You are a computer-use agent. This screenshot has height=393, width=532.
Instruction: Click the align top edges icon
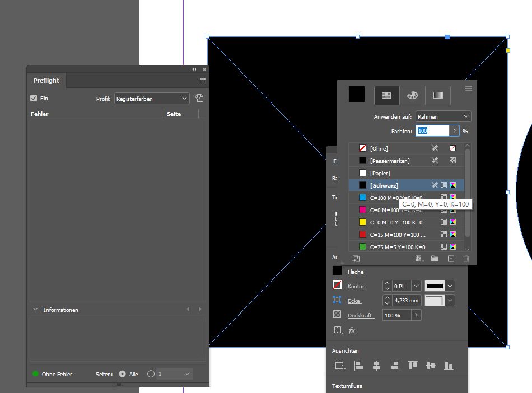point(413,366)
